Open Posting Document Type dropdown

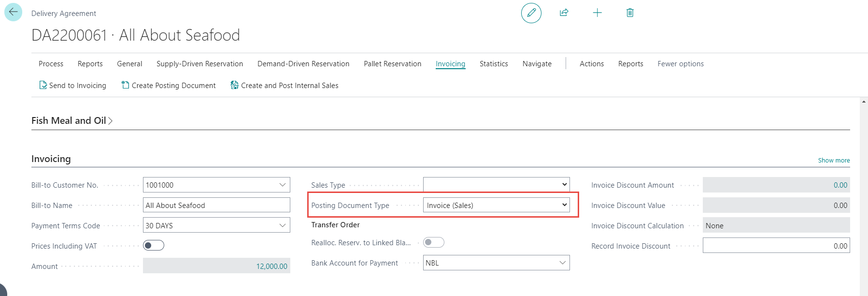tap(496, 205)
